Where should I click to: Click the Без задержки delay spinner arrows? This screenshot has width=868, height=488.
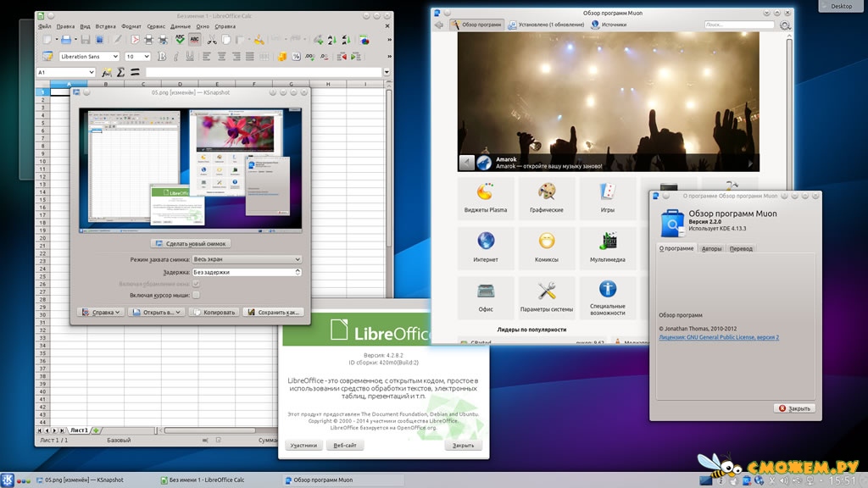pyautogui.click(x=298, y=272)
